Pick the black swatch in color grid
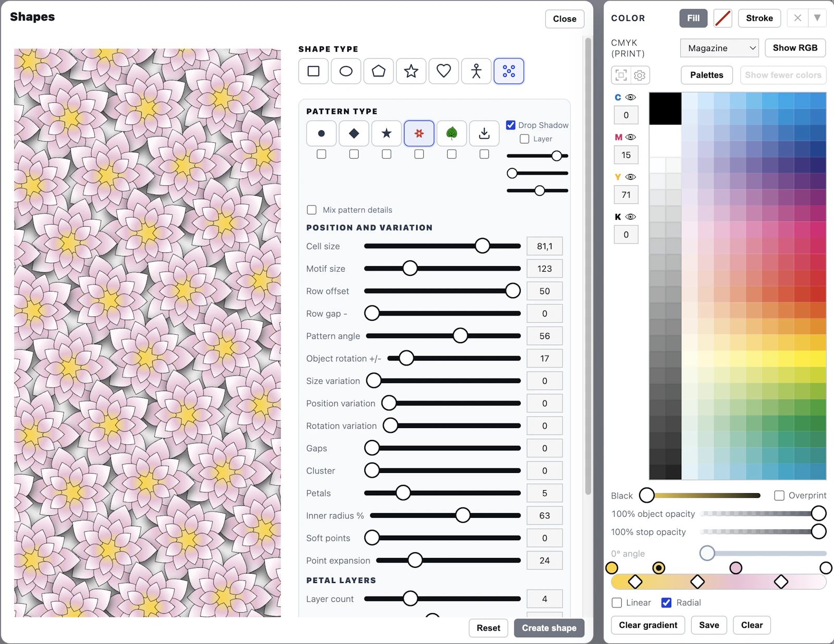The height and width of the screenshot is (644, 834). (x=665, y=108)
